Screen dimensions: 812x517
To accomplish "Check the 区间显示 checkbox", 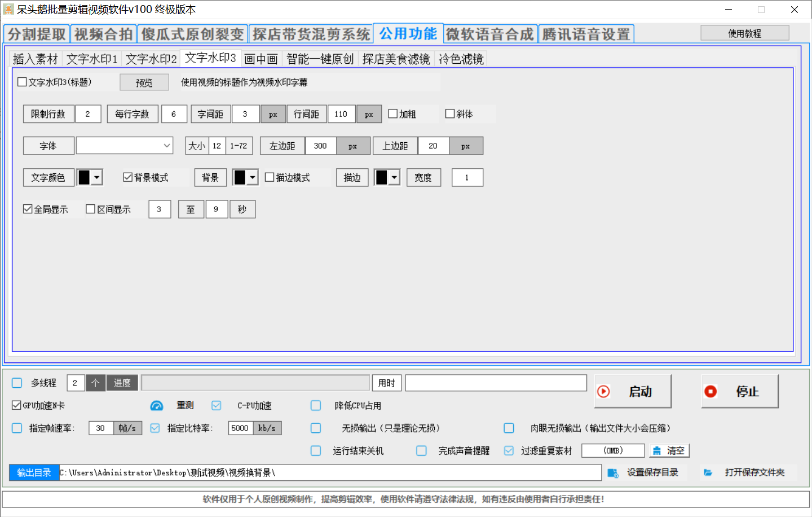I will click(90, 209).
